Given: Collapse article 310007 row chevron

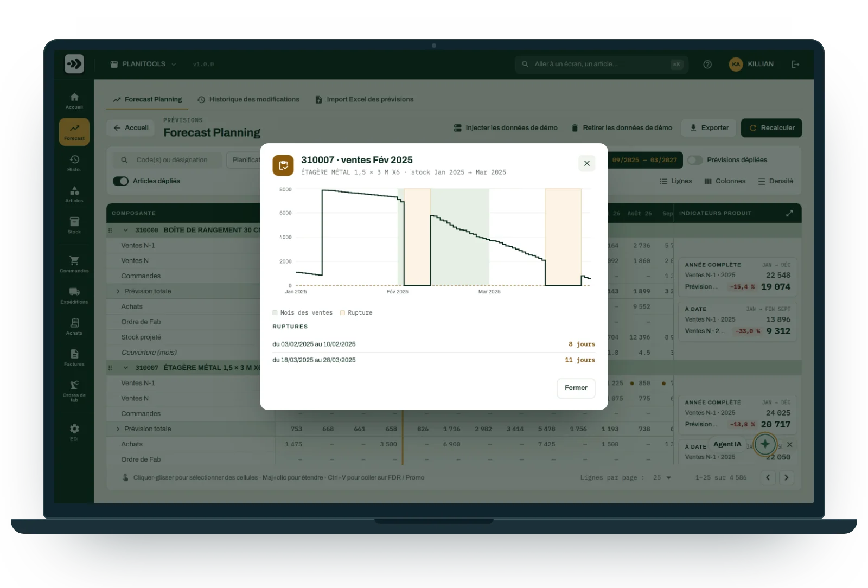Looking at the screenshot, I should click(125, 368).
